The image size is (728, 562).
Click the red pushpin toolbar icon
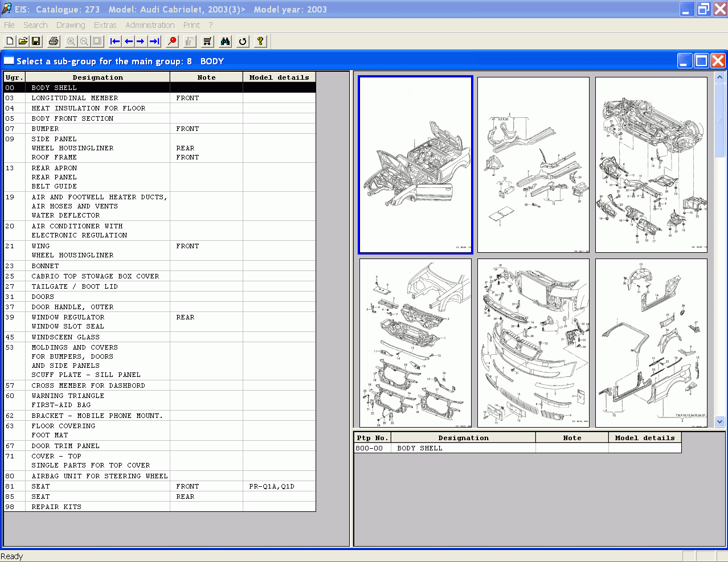click(172, 41)
